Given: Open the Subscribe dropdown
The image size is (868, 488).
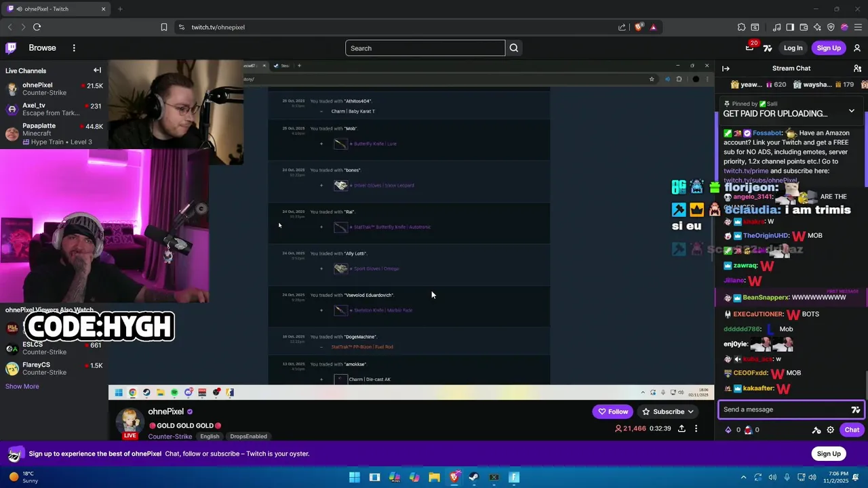Looking at the screenshot, I should tap(668, 411).
